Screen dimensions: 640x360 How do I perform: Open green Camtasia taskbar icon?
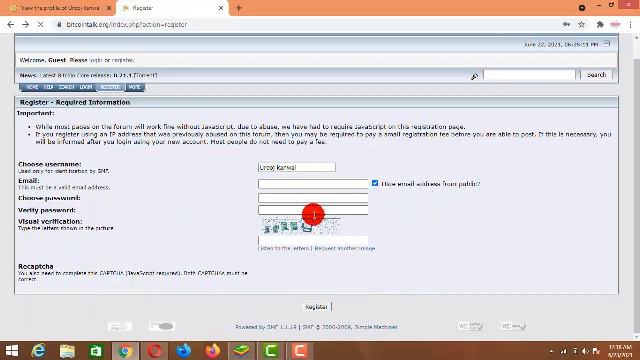pyautogui.click(x=271, y=351)
